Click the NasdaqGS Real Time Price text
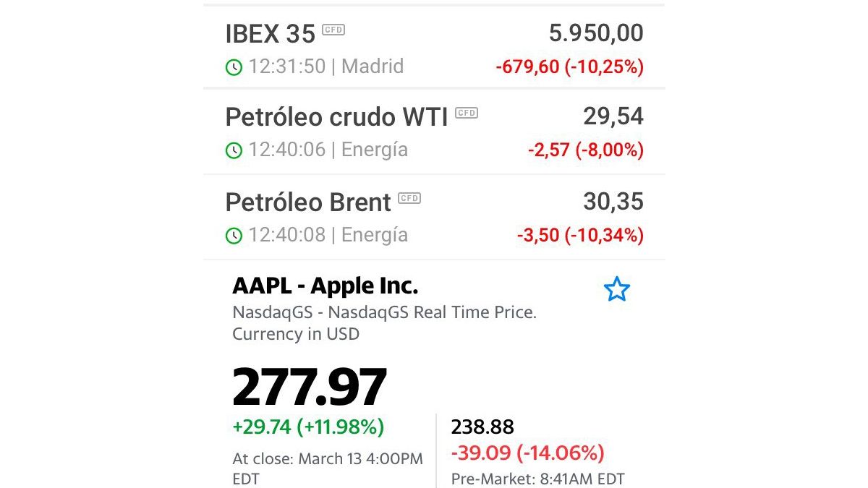The height and width of the screenshot is (488, 868). click(384, 313)
